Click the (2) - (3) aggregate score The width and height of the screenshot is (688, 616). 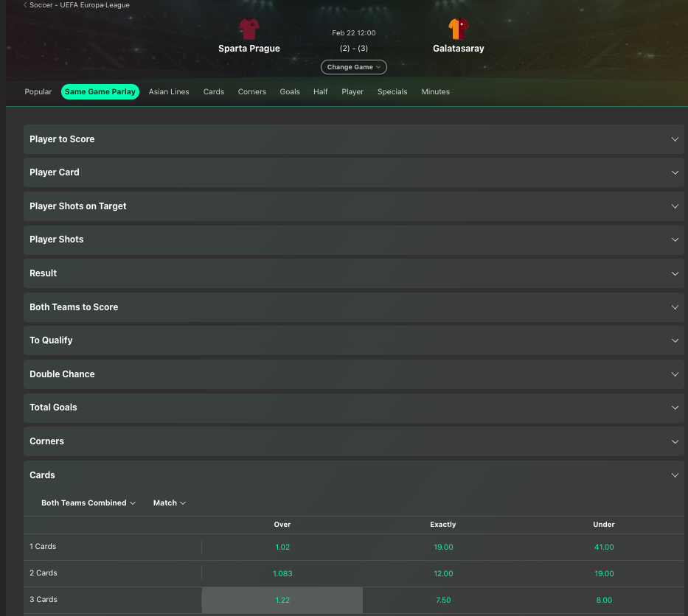click(x=354, y=48)
